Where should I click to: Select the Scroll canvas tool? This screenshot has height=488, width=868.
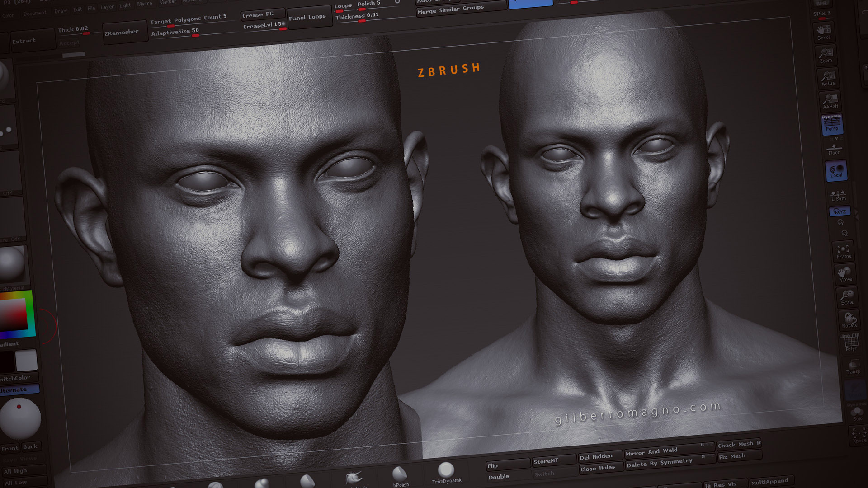824,32
